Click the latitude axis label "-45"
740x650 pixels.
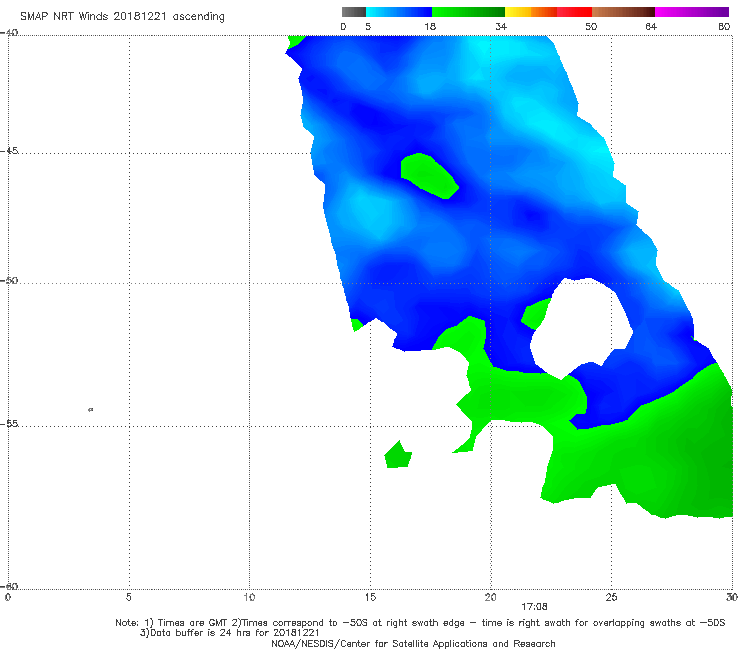(x=9, y=151)
